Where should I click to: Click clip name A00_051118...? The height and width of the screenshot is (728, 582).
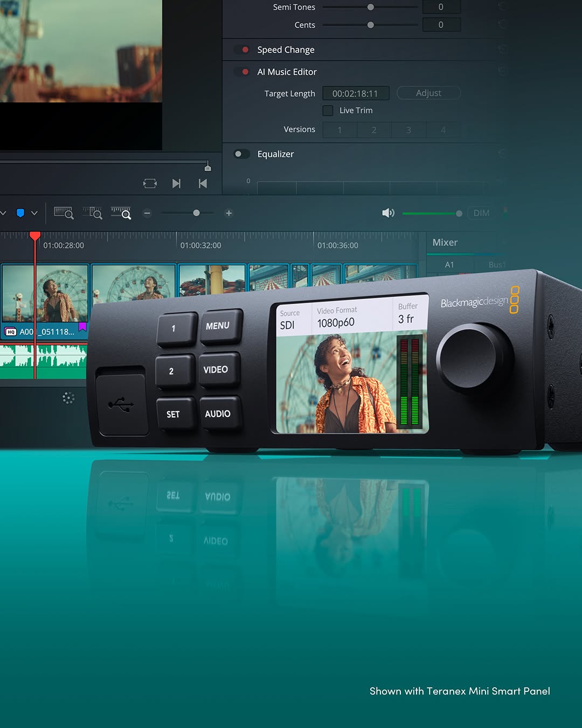coord(47,332)
